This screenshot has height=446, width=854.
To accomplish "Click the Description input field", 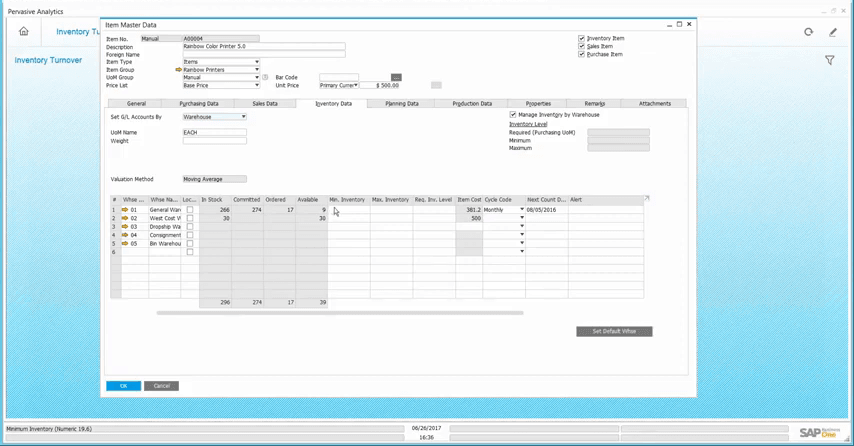I will [264, 46].
